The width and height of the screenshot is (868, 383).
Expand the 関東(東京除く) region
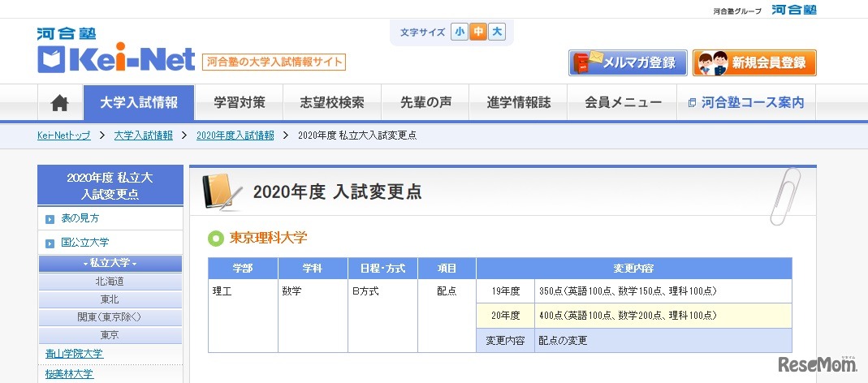pyautogui.click(x=110, y=317)
